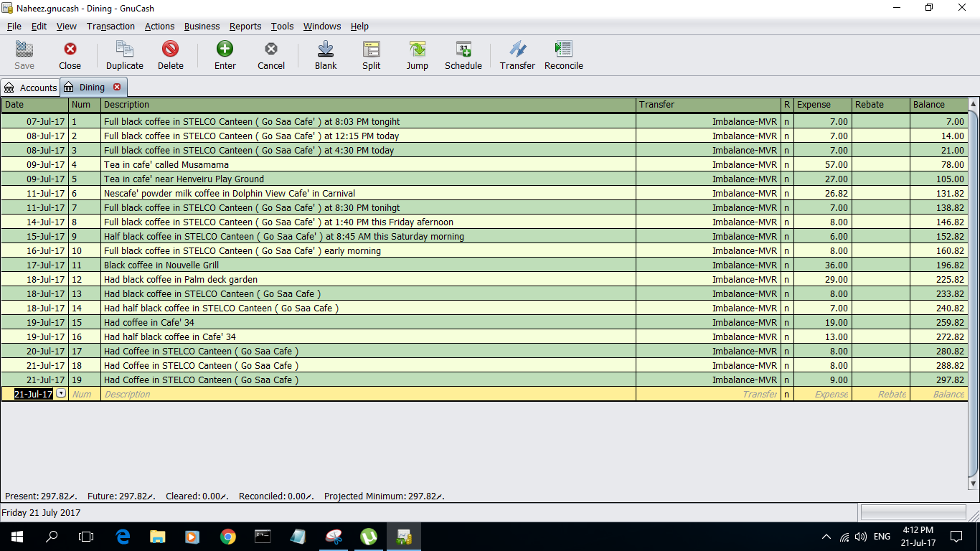Select the Dining tab
Viewport: 980px width, 551px height.
coord(92,87)
